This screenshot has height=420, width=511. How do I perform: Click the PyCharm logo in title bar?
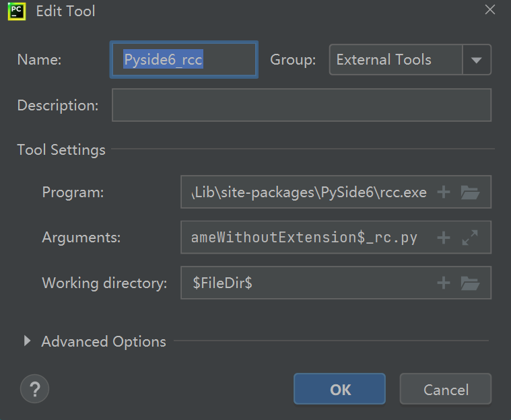(17, 11)
